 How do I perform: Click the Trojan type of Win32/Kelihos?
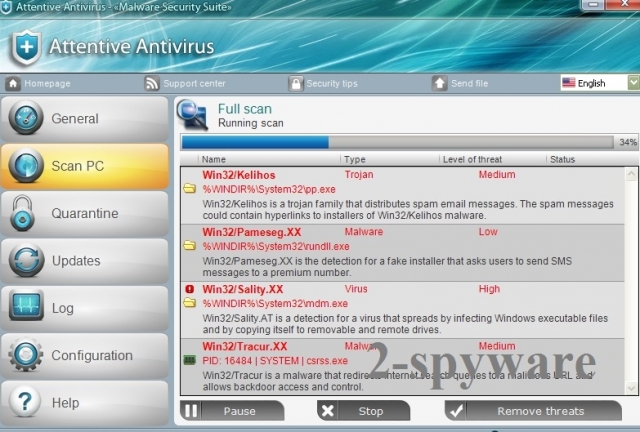(359, 174)
